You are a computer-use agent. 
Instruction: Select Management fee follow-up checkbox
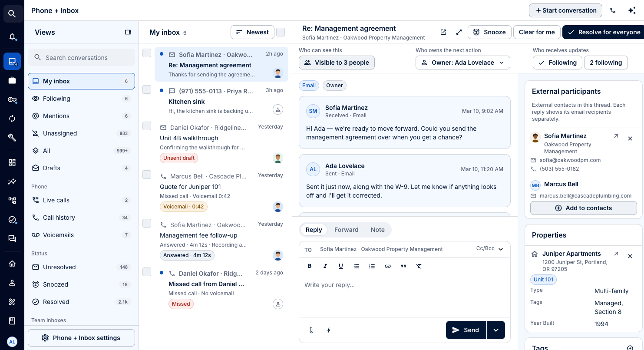point(147,223)
